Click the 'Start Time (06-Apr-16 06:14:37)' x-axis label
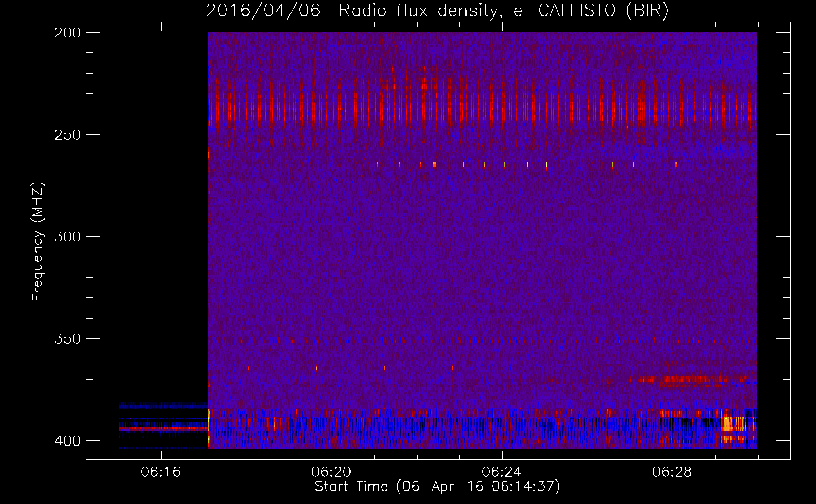 [x=437, y=487]
